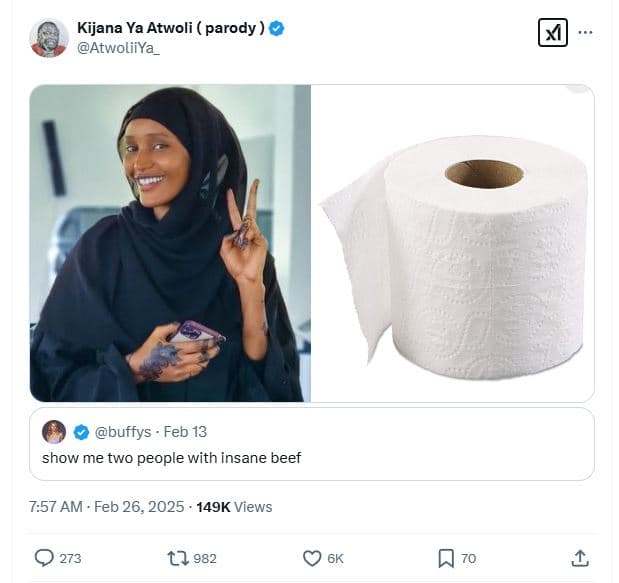Open the @buffys handle in the quoted tweet
Image resolution: width=619 pixels, height=583 pixels.
point(122,432)
